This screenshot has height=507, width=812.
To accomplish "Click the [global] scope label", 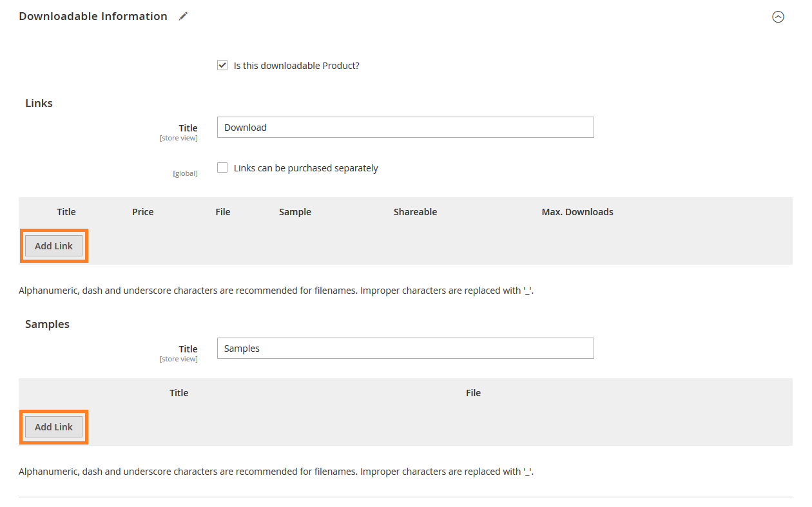I will [186, 173].
